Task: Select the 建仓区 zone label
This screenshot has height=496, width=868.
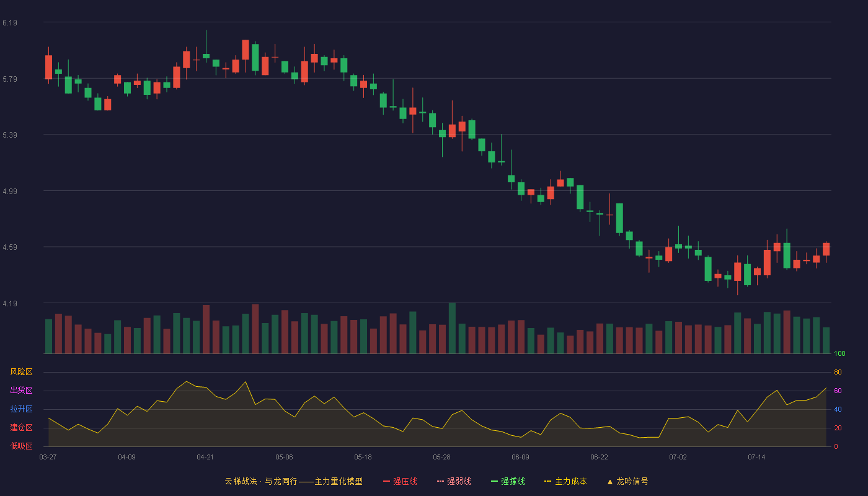Action: (21, 428)
